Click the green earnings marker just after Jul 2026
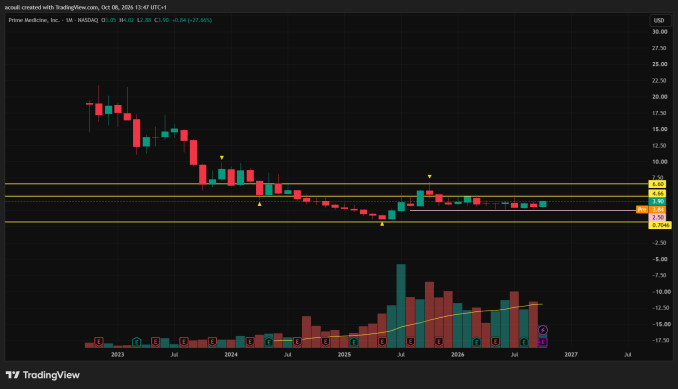 click(x=524, y=342)
